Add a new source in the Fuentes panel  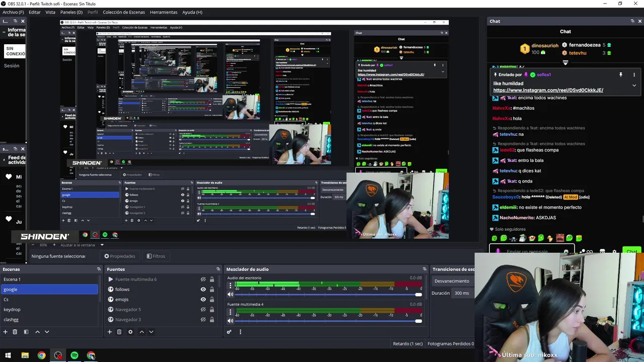click(109, 332)
